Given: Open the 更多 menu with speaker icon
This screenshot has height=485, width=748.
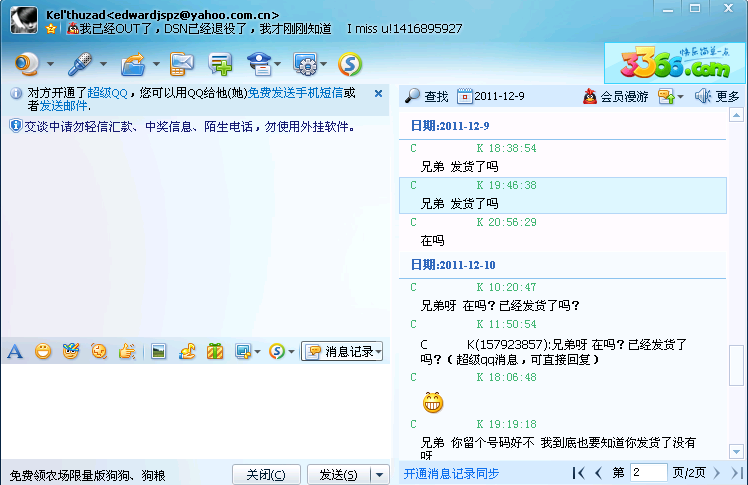Looking at the screenshot, I should [717, 96].
